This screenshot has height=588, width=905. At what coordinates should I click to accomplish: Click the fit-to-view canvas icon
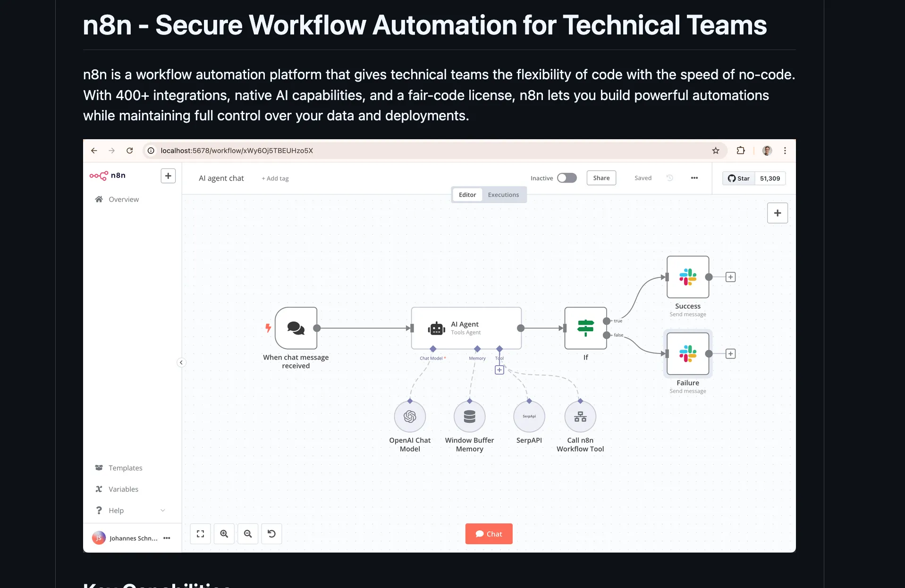(201, 534)
